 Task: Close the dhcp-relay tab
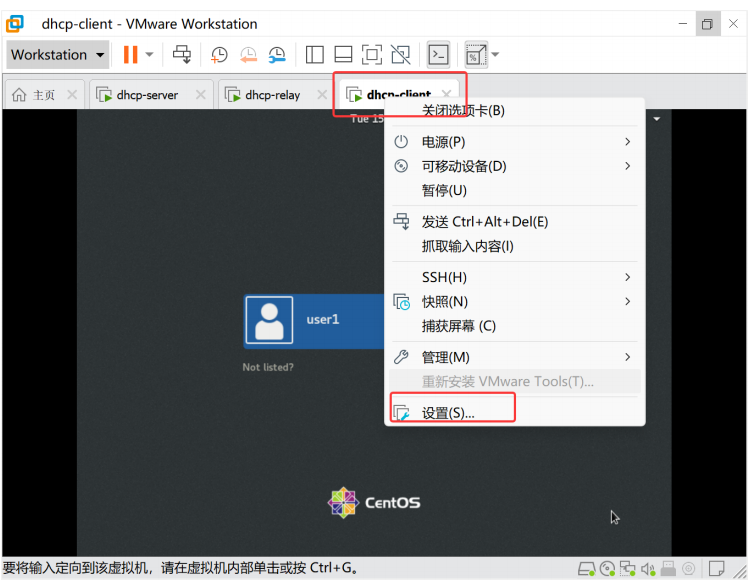(x=322, y=95)
